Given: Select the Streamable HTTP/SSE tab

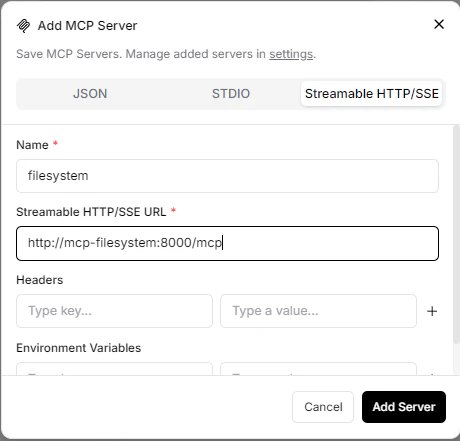Looking at the screenshot, I should [x=371, y=94].
